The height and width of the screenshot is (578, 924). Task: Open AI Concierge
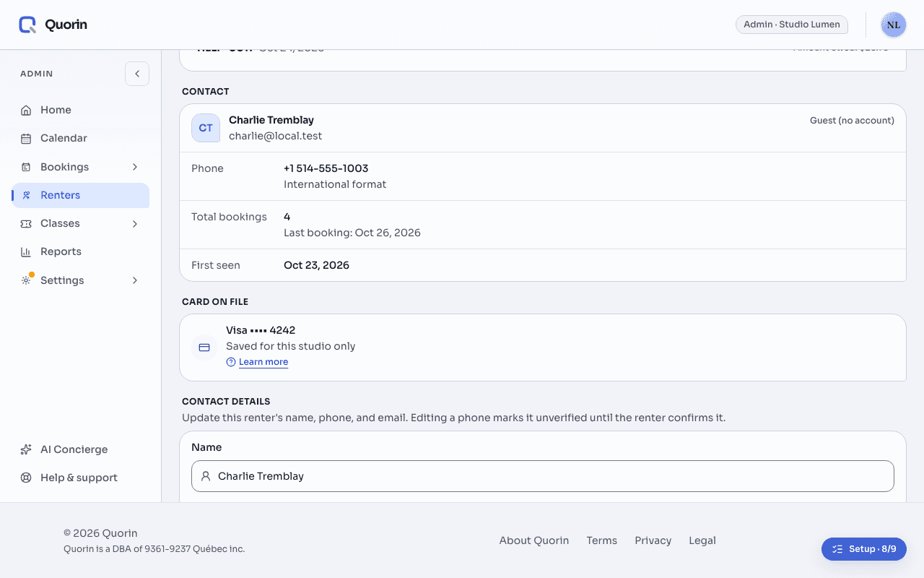point(81,449)
